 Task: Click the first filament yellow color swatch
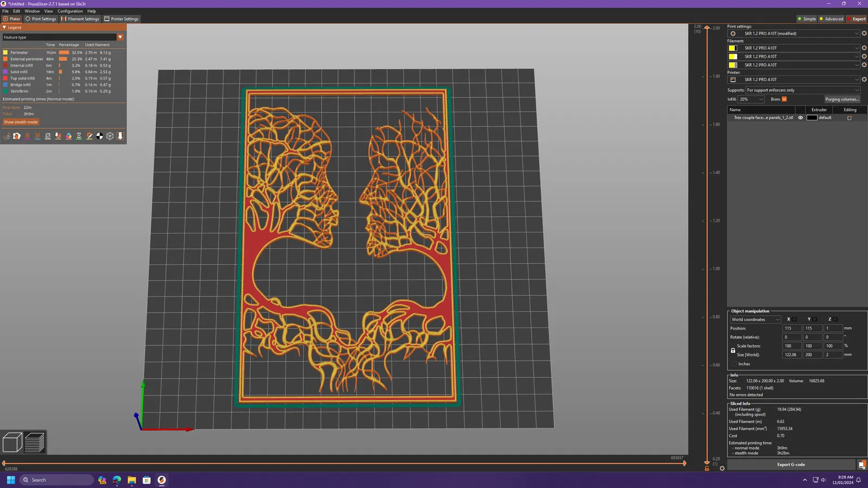pos(732,48)
